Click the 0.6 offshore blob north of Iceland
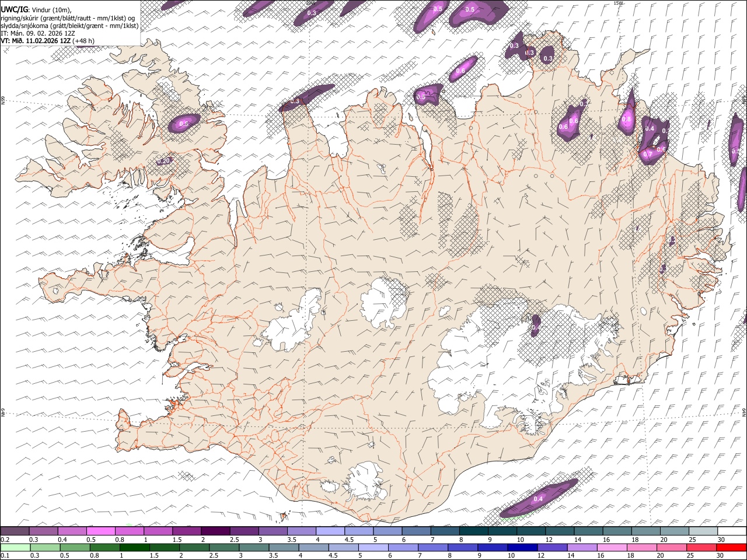 [x=463, y=68]
